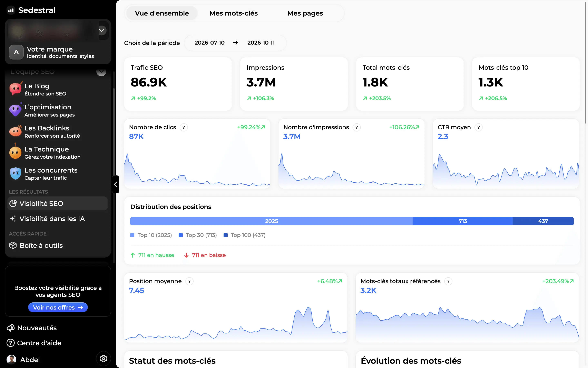Viewport: 588px width, 368px height.
Task: Open Votre marque identity settings
Action: tap(58, 52)
